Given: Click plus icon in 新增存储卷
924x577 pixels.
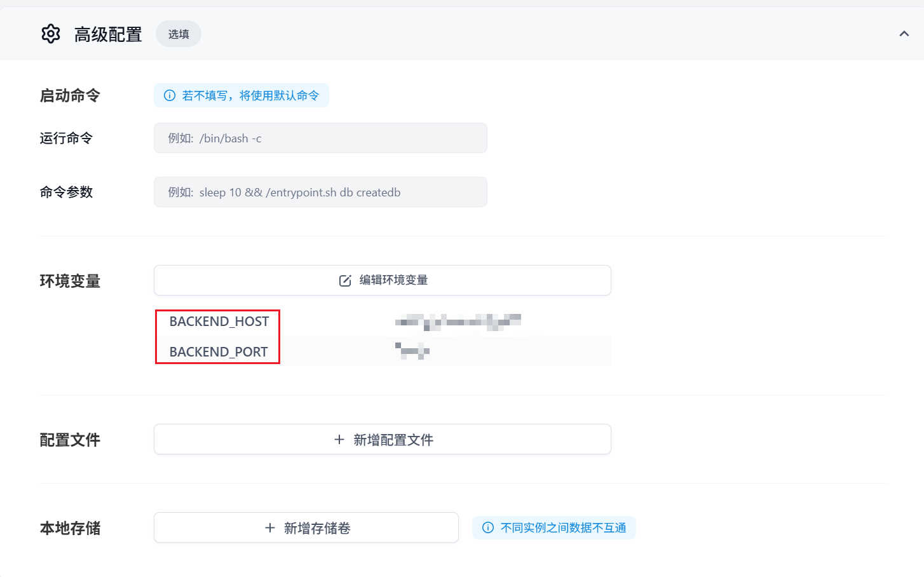Looking at the screenshot, I should (x=270, y=528).
